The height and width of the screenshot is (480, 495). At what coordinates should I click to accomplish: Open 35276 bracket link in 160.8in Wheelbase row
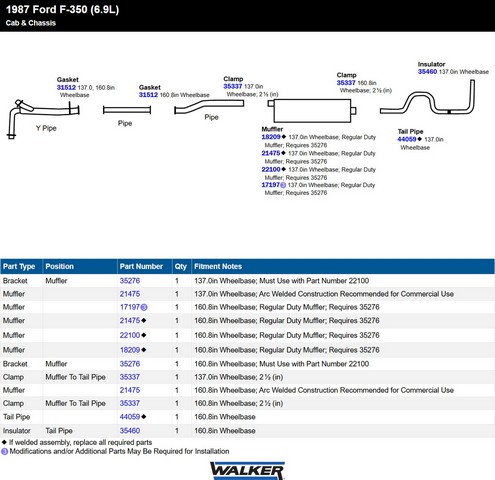130,364
